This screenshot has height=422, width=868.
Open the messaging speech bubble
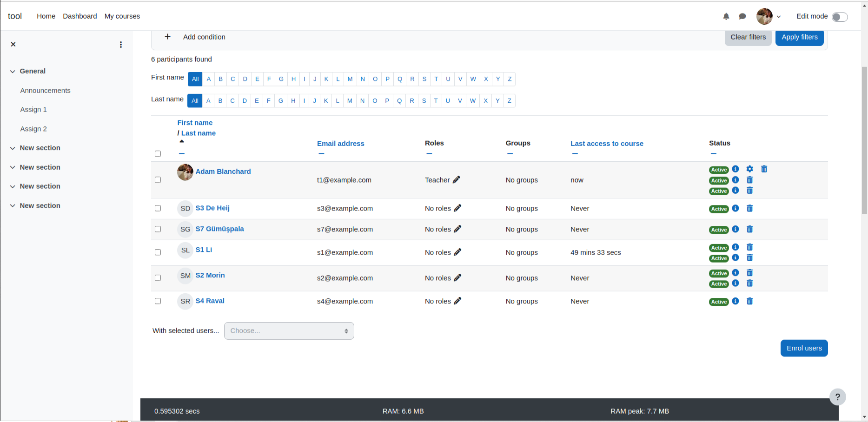(742, 16)
